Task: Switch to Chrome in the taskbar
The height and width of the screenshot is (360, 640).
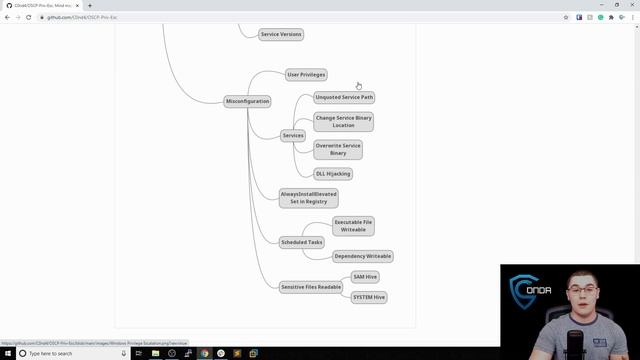Action: (x=204, y=353)
